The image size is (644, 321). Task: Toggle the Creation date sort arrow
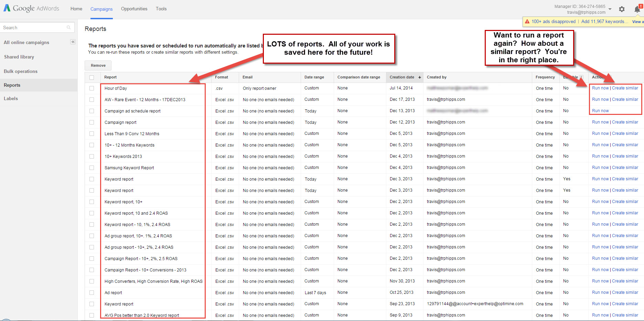[x=420, y=77]
